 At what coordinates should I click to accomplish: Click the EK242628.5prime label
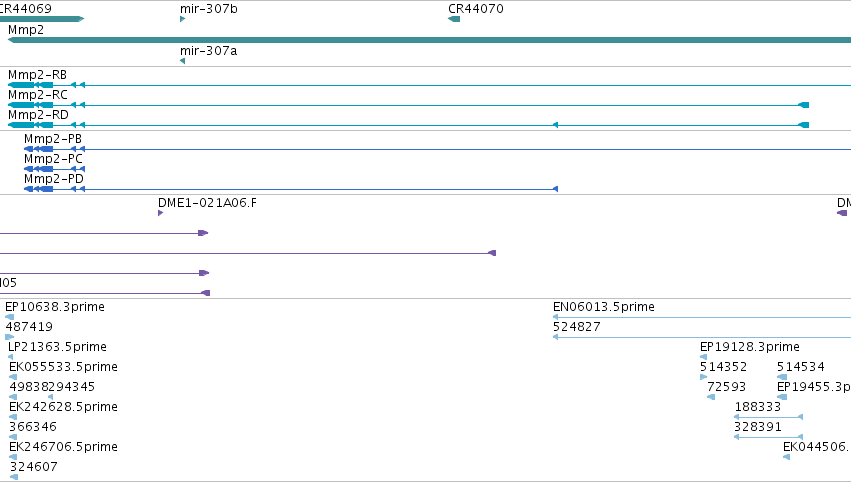pyautogui.click(x=63, y=407)
